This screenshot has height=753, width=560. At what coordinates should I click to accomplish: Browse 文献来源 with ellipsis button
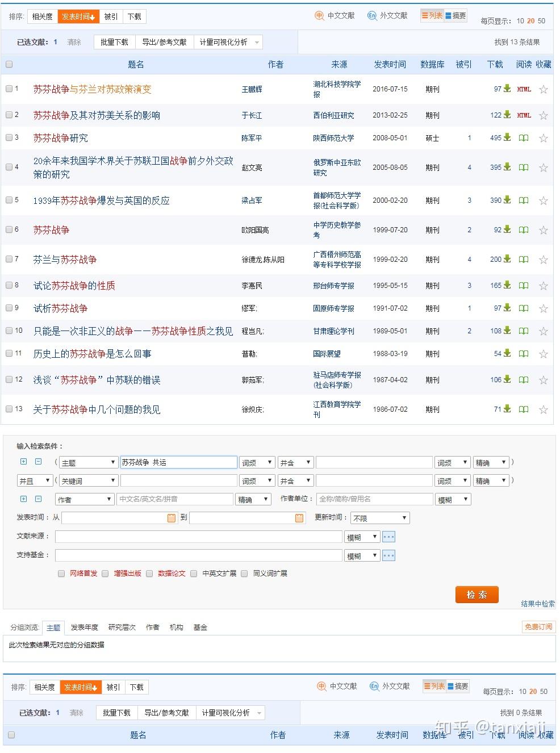coord(388,537)
